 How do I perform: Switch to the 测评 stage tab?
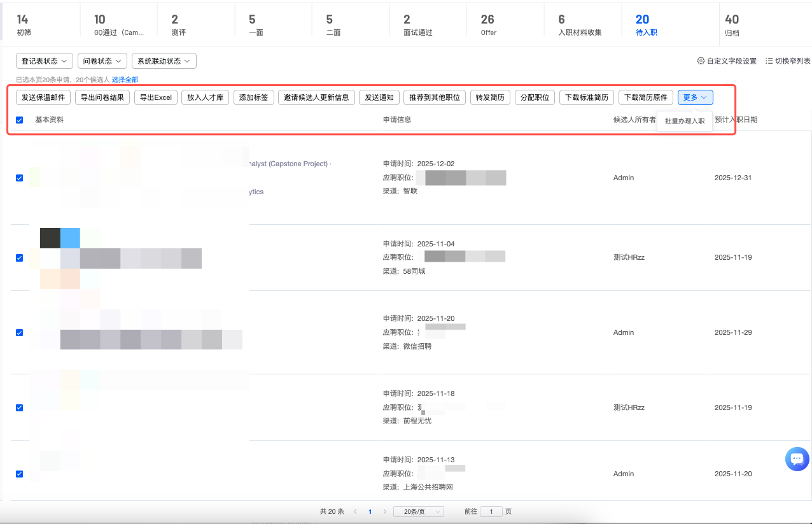[x=196, y=25]
